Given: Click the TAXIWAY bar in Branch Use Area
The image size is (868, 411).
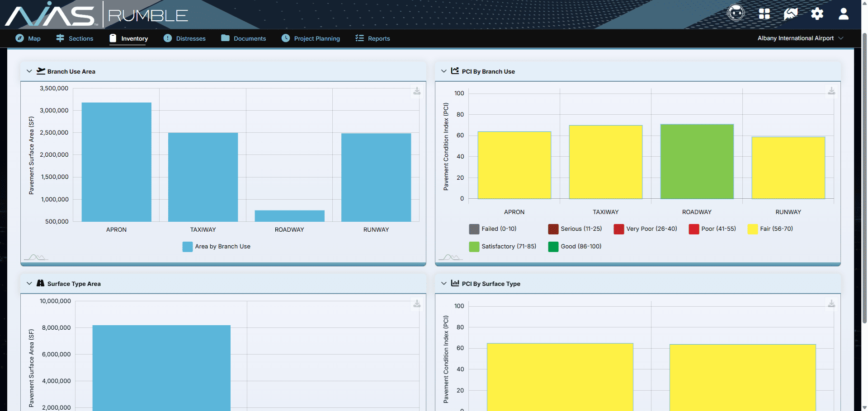Looking at the screenshot, I should pos(203,177).
